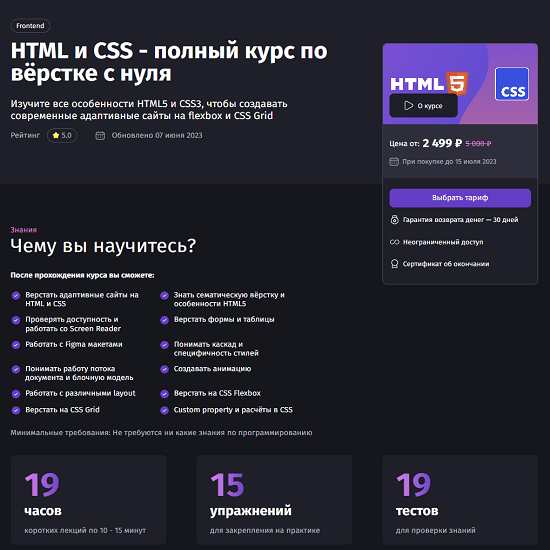550x550 pixels.
Task: Click checkmark beside 'Работать с различными layout'
Action: (x=16, y=394)
